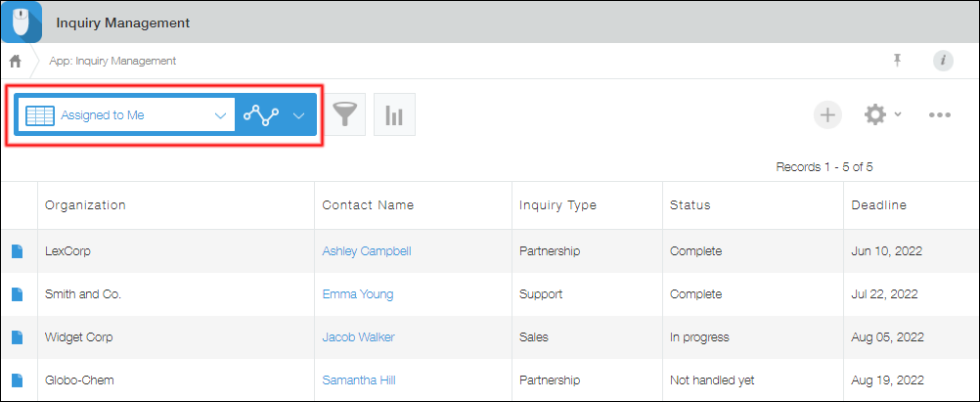Viewport: 980px width, 402px height.
Task: Click App: Inquiry Management breadcrumb
Action: click(112, 61)
